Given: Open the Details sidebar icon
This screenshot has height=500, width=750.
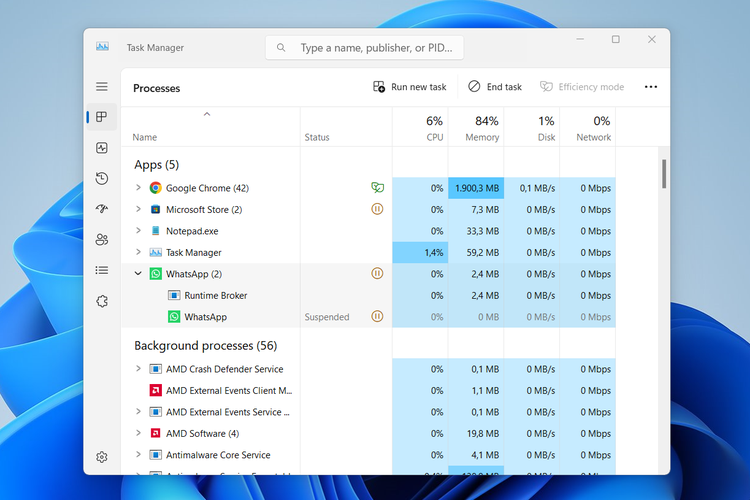Looking at the screenshot, I should click(x=101, y=270).
